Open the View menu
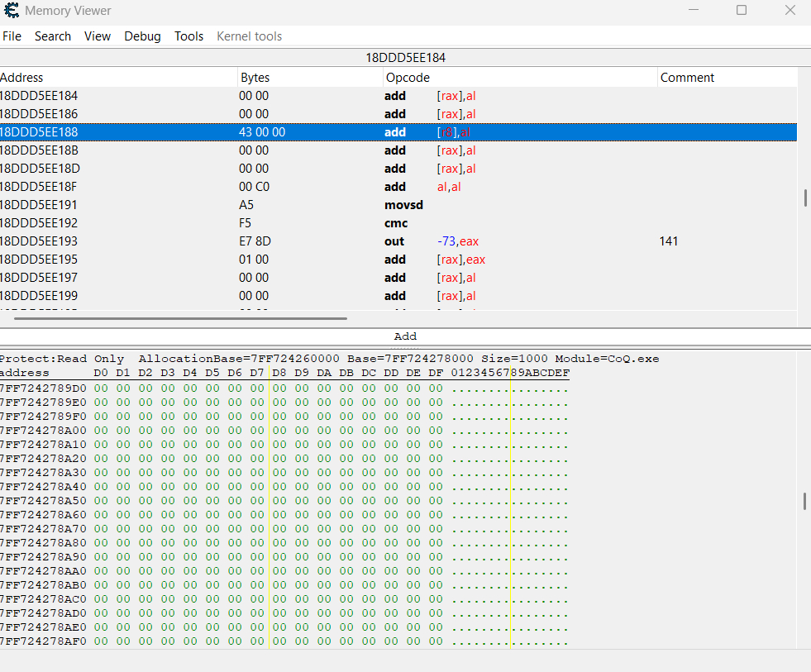This screenshot has width=811, height=672. point(98,36)
